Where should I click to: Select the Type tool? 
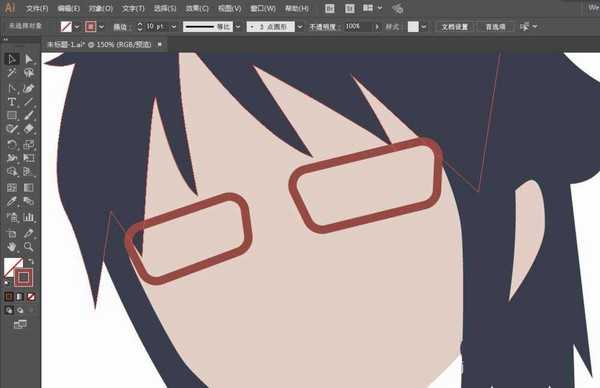pyautogui.click(x=11, y=102)
